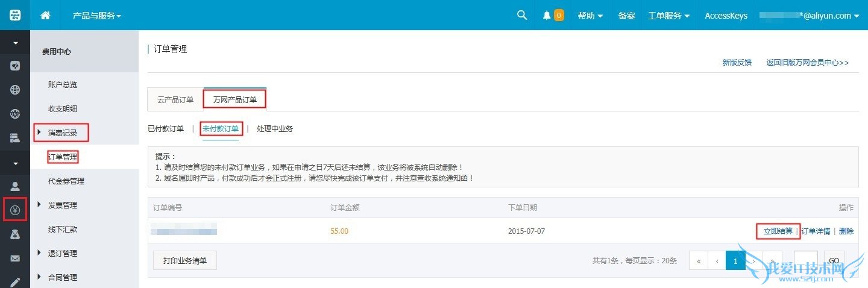Open 订单详情 for the order
The width and height of the screenshot is (868, 288).
[816, 231]
